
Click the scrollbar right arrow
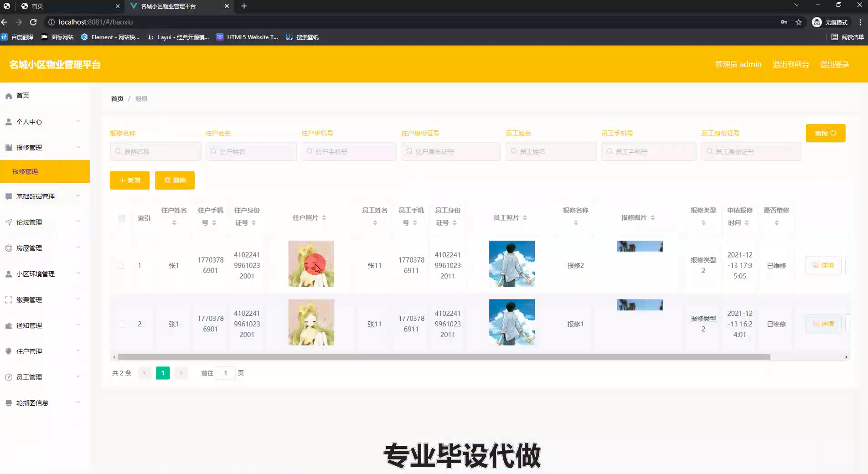click(x=846, y=357)
